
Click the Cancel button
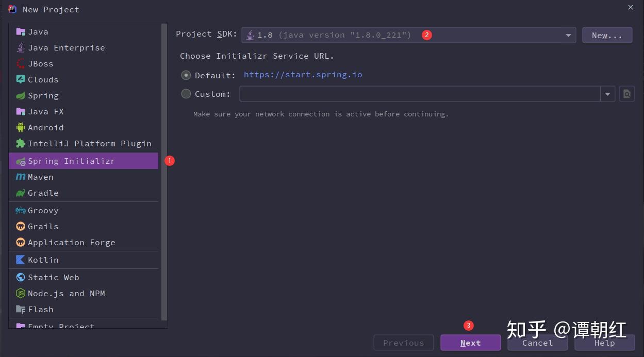pos(537,343)
